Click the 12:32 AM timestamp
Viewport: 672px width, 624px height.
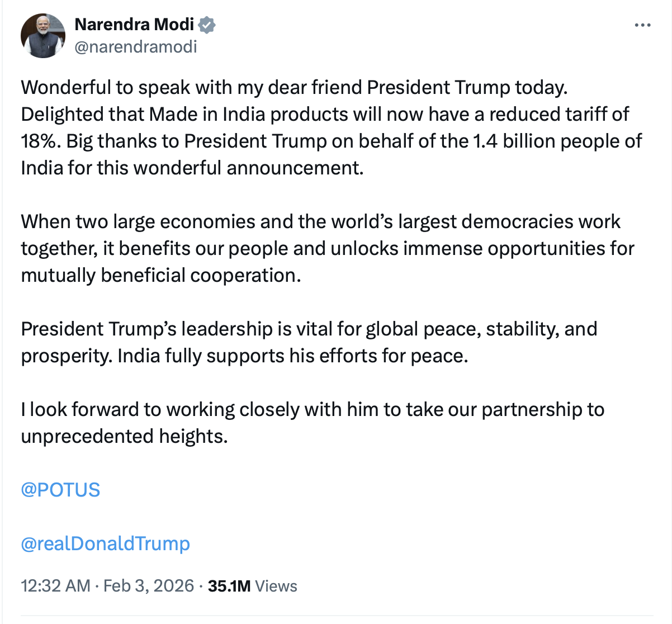pyautogui.click(x=55, y=586)
